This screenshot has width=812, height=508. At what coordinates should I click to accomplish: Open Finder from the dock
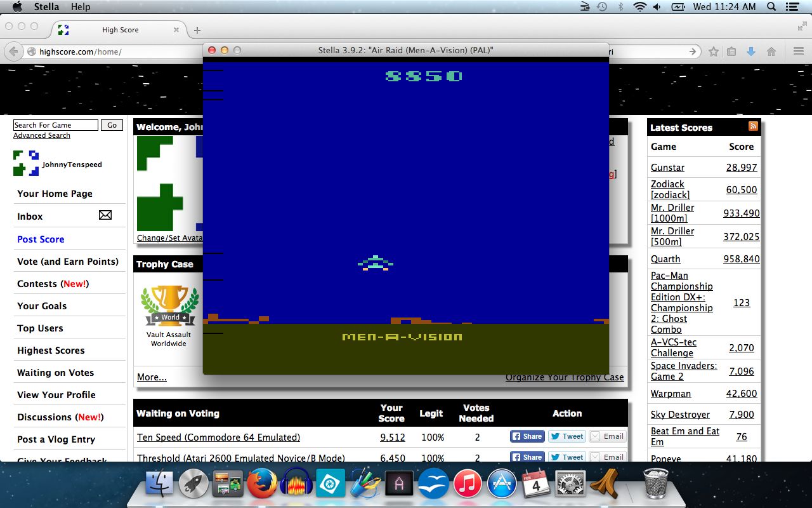[160, 485]
